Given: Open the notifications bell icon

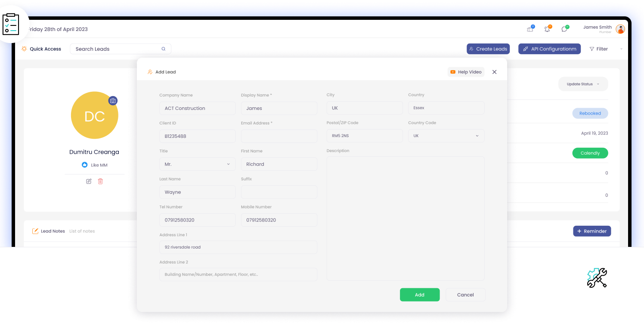Looking at the screenshot, I should (x=547, y=29).
